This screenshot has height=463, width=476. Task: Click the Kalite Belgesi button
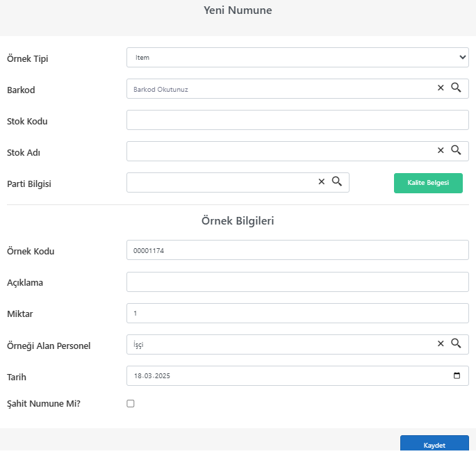[x=428, y=183]
